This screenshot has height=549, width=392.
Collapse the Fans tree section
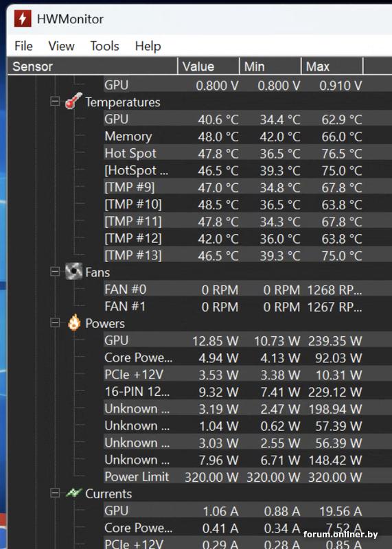pyautogui.click(x=55, y=272)
